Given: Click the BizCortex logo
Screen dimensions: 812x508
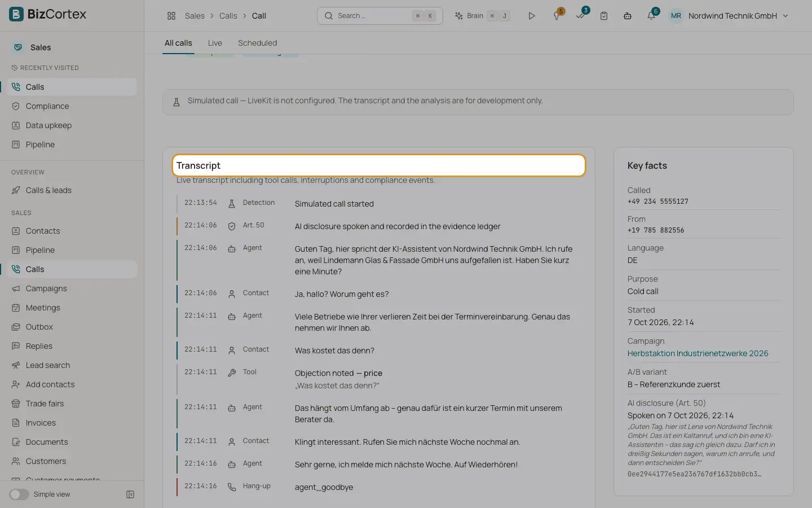Looking at the screenshot, I should pos(48,14).
